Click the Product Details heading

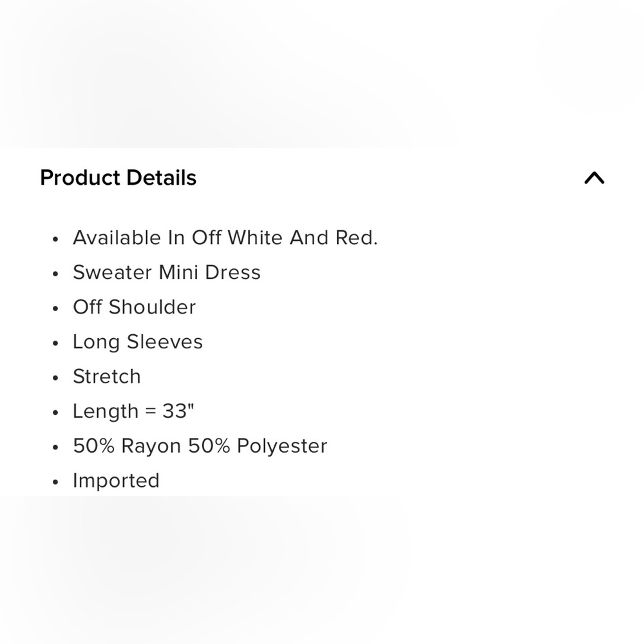tap(118, 178)
